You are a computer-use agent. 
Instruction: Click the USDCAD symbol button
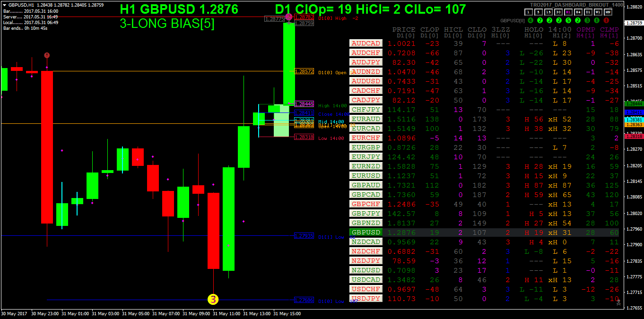tap(366, 279)
